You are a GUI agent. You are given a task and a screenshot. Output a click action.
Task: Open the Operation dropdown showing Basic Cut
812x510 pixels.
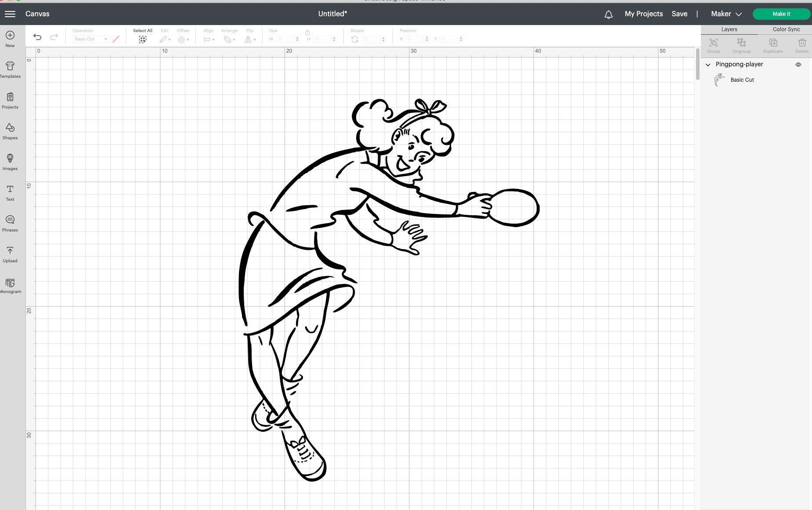coord(90,39)
